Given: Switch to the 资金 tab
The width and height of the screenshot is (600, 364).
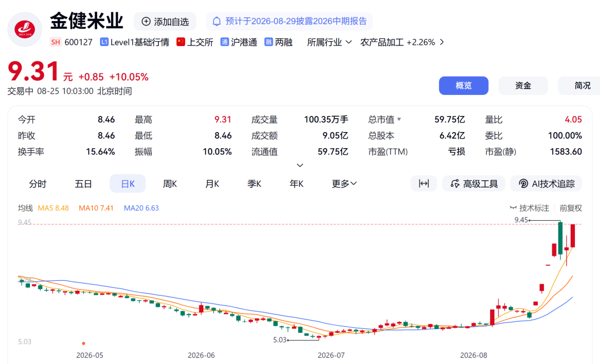Looking at the screenshot, I should tap(523, 85).
